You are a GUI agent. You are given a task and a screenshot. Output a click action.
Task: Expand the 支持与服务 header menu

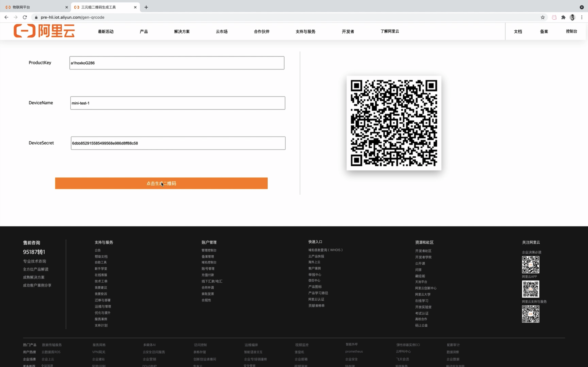point(305,32)
